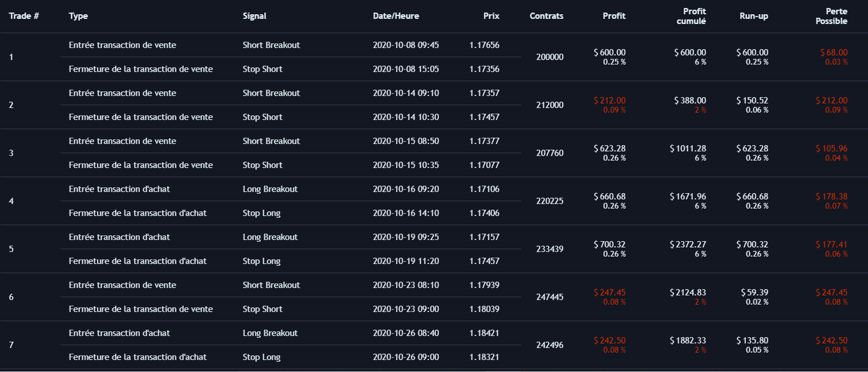
Task: Click the Trade # column header
Action: pyautogui.click(x=24, y=16)
